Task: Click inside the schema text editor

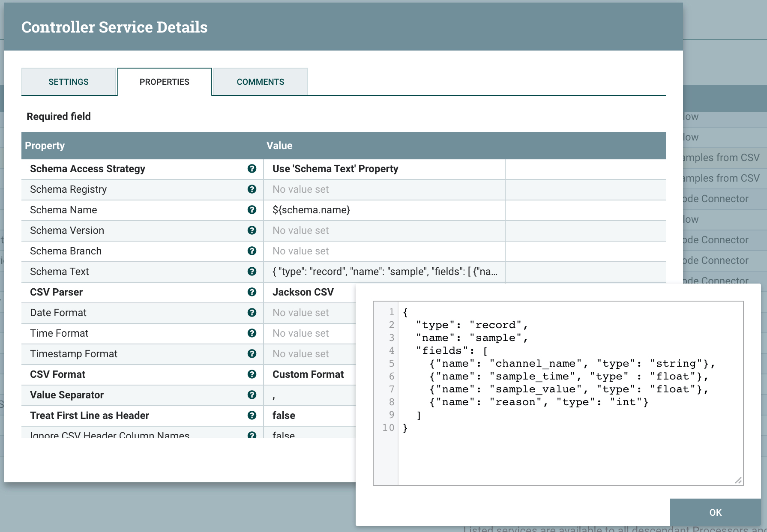Action: click(x=570, y=450)
